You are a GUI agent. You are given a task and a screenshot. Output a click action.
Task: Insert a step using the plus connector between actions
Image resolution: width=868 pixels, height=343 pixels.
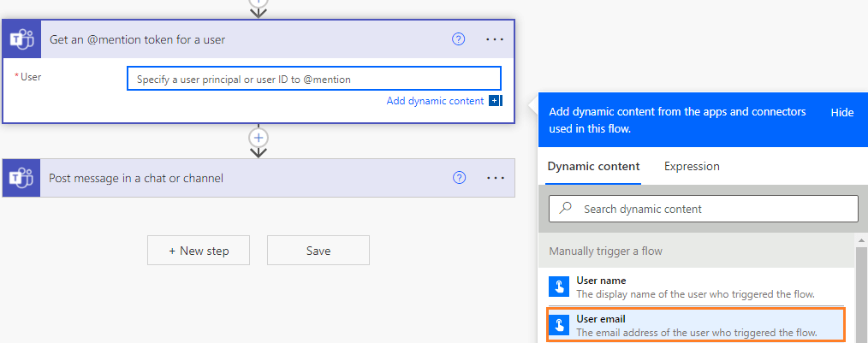[x=259, y=137]
